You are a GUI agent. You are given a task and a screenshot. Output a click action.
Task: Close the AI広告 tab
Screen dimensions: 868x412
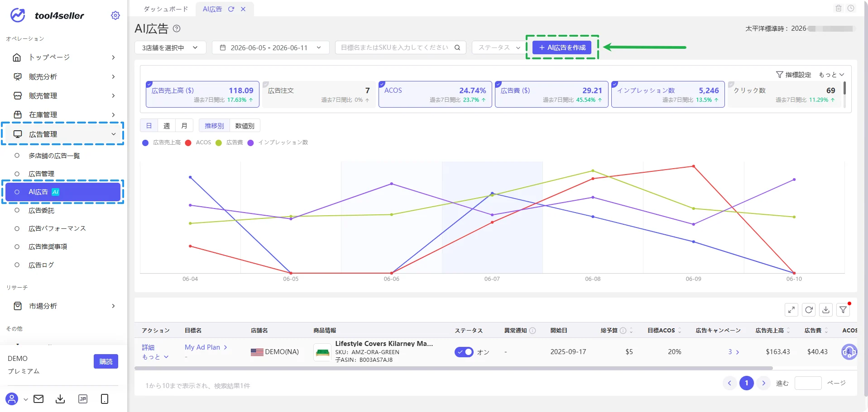[x=243, y=9]
